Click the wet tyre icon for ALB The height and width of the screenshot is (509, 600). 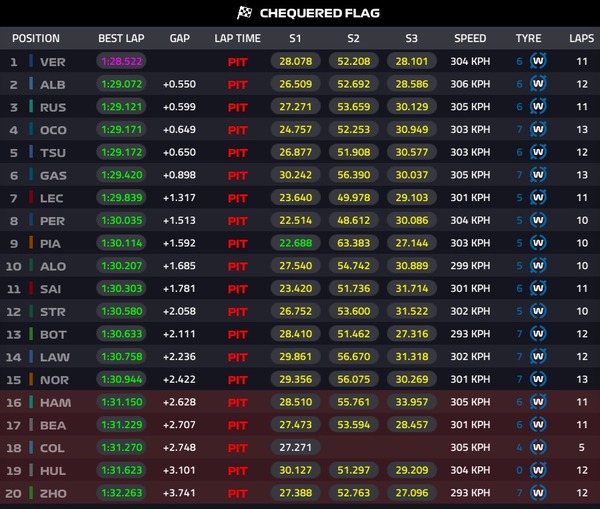click(538, 84)
